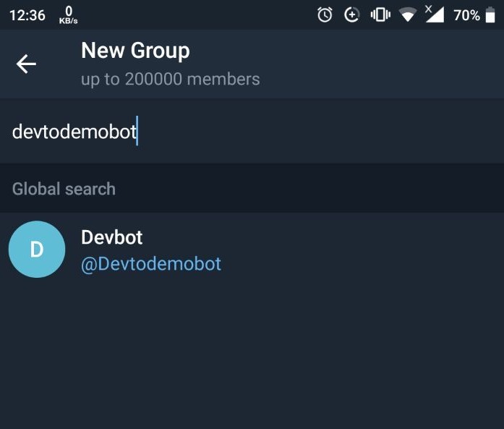504x429 pixels.
Task: Tap the 12:36 clock in status bar
Action: tap(27, 15)
